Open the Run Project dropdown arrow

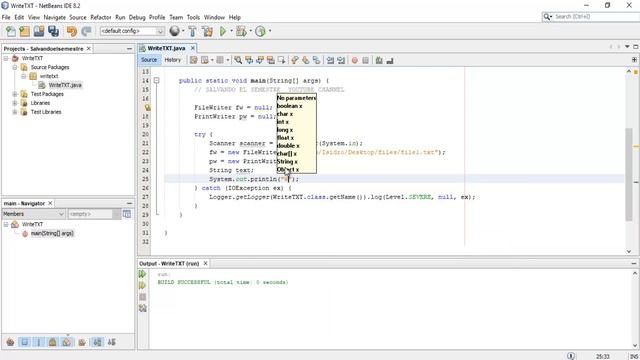tap(231, 31)
